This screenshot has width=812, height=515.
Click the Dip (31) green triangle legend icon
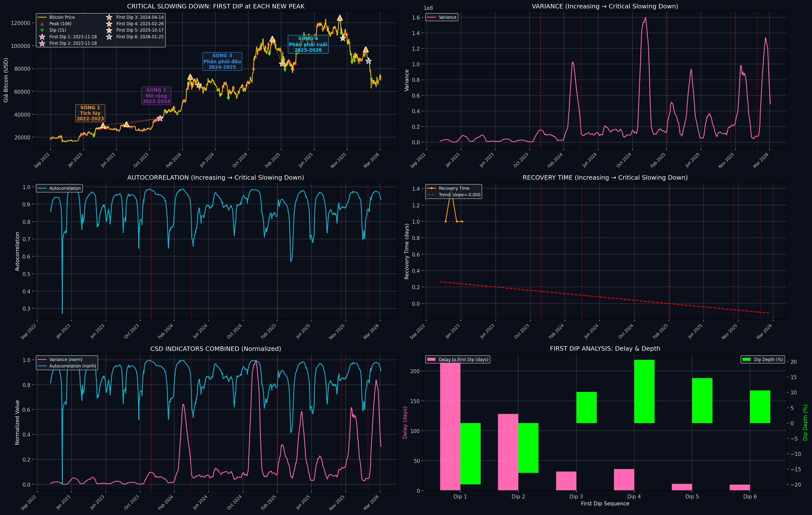(x=42, y=30)
